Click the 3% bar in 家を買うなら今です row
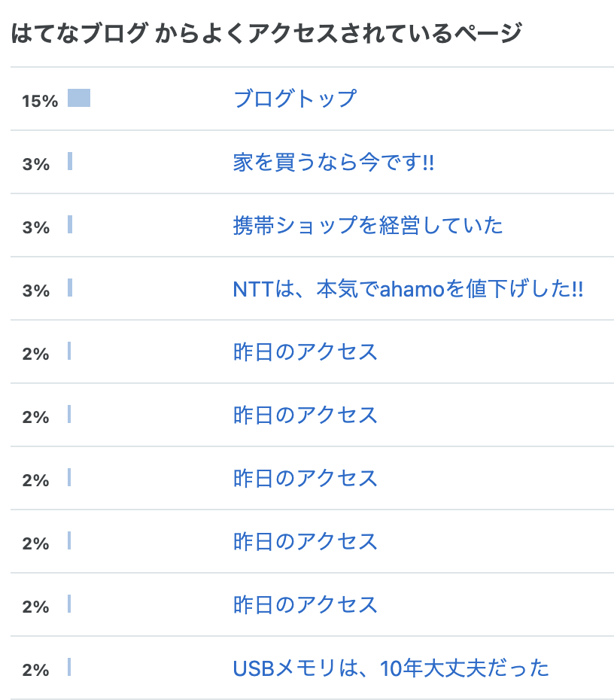 [70, 161]
